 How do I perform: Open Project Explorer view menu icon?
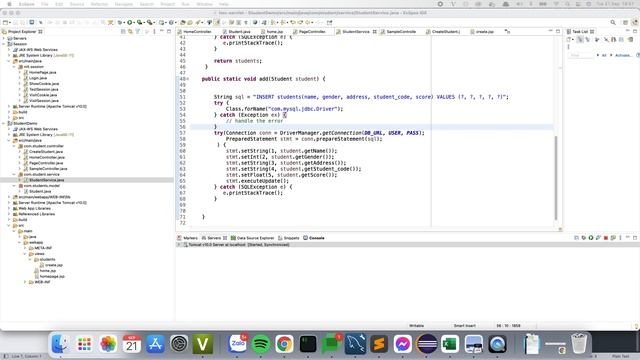coord(154,31)
